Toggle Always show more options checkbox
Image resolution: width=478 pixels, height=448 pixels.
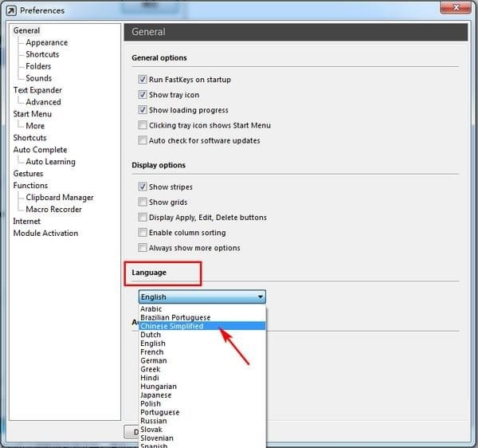click(143, 248)
